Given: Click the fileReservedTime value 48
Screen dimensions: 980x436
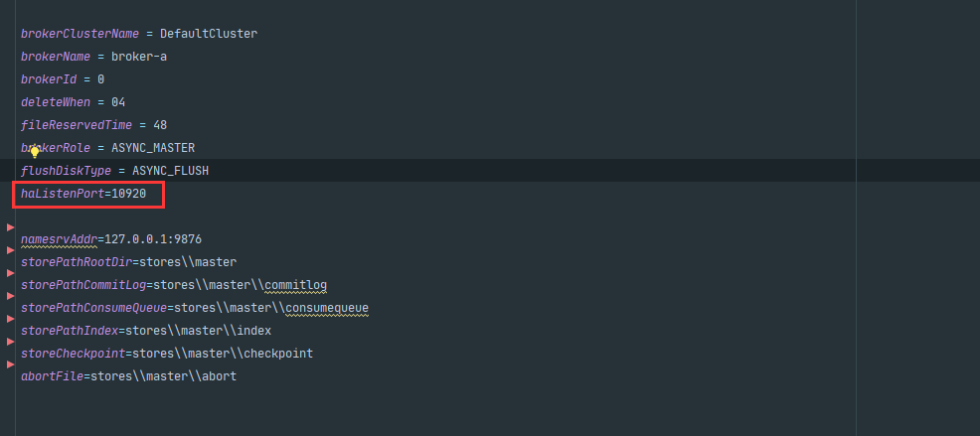Looking at the screenshot, I should click(160, 125).
